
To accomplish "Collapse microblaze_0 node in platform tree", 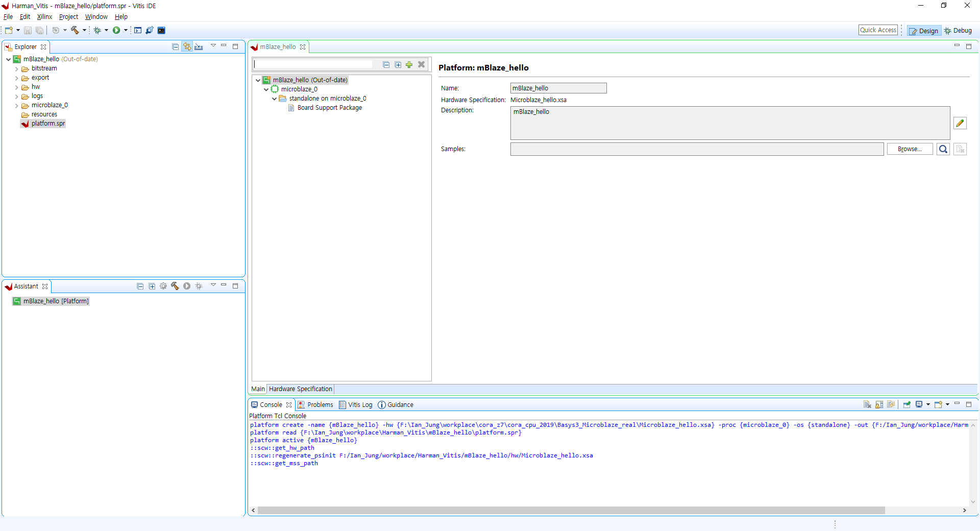I will point(266,90).
